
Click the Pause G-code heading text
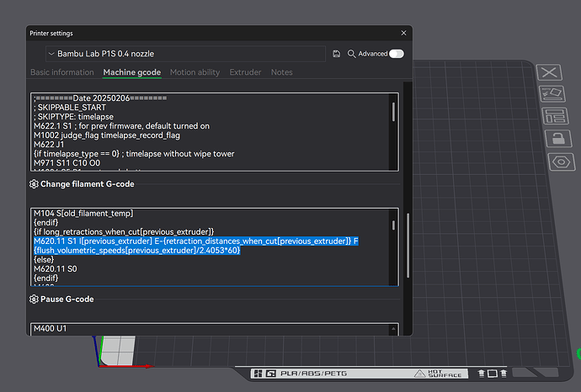(67, 299)
